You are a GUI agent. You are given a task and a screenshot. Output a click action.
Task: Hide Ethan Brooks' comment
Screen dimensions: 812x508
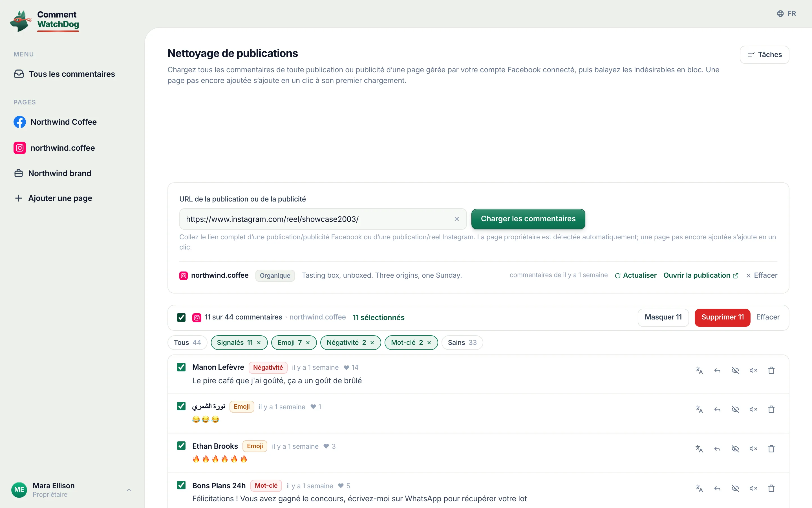click(x=735, y=449)
